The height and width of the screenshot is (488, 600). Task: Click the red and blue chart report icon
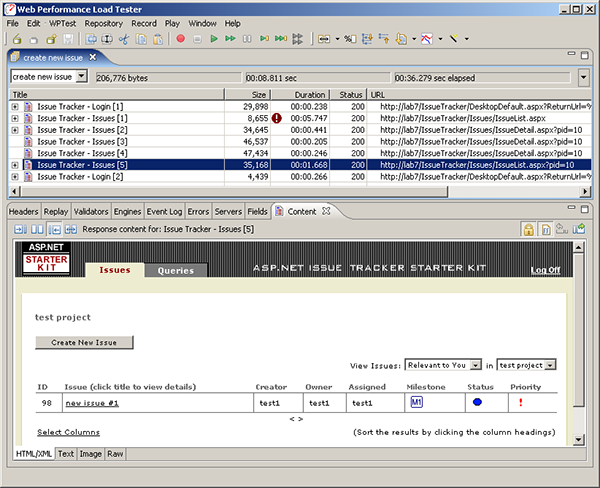tap(427, 39)
